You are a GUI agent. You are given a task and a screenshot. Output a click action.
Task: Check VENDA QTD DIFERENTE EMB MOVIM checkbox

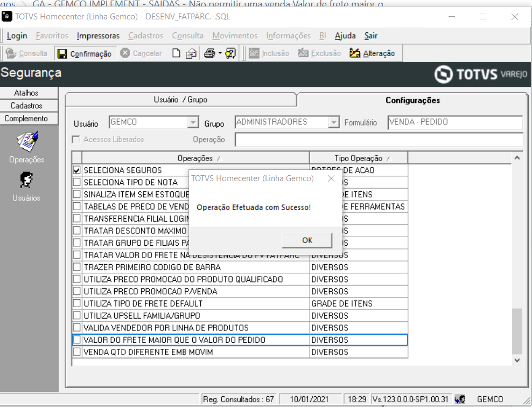pyautogui.click(x=77, y=351)
